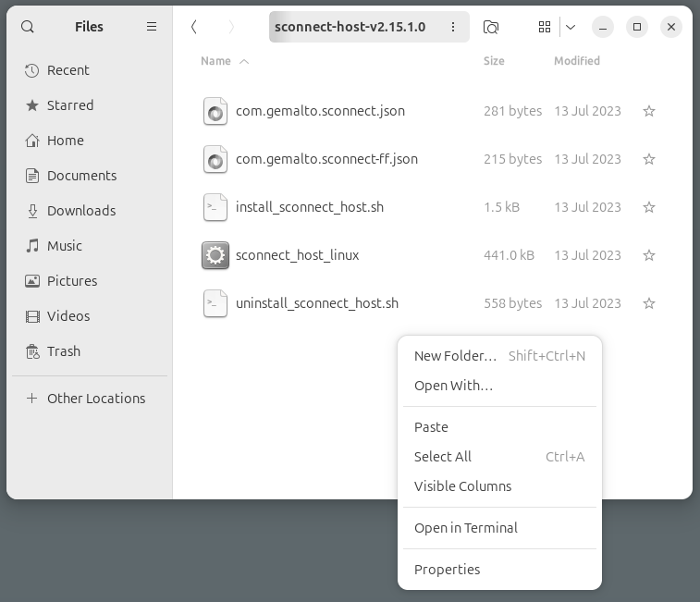This screenshot has height=602, width=700.
Task: Choose Paste from the context menu
Action: pyautogui.click(x=499, y=427)
